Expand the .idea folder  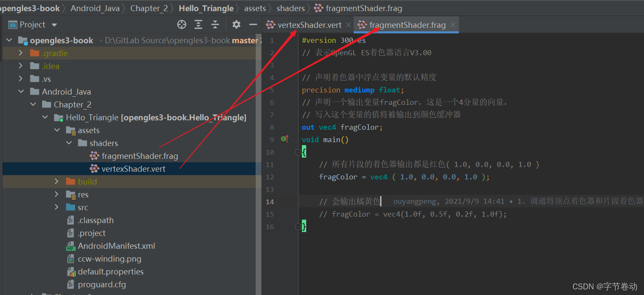21,66
